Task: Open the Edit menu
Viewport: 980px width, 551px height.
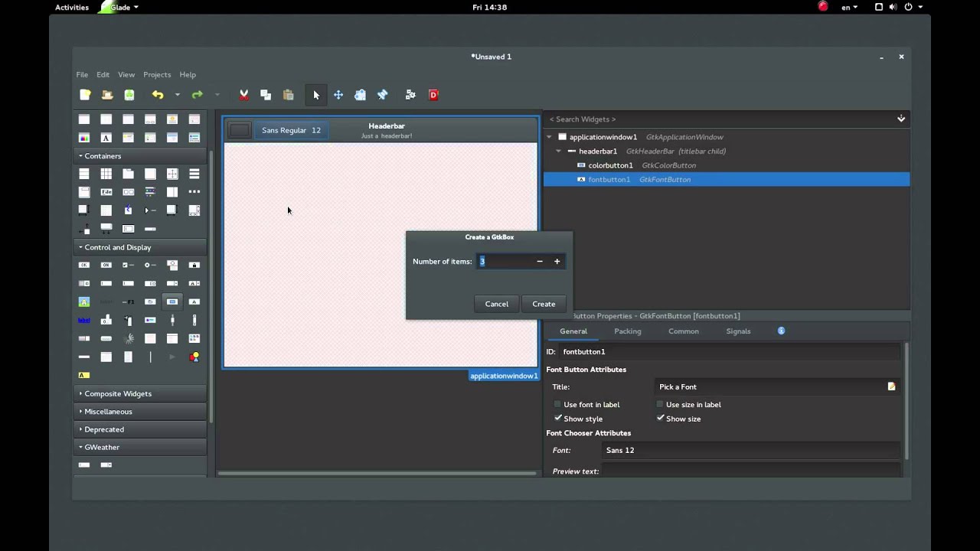Action: (x=103, y=74)
